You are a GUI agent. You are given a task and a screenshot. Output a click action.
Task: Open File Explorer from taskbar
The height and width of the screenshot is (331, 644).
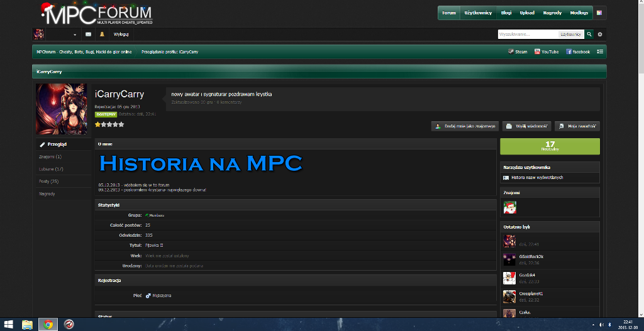pyautogui.click(x=27, y=325)
